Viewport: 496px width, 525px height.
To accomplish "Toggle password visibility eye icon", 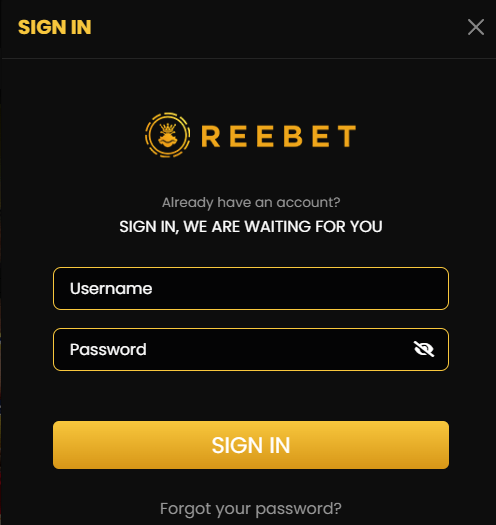I will [424, 349].
